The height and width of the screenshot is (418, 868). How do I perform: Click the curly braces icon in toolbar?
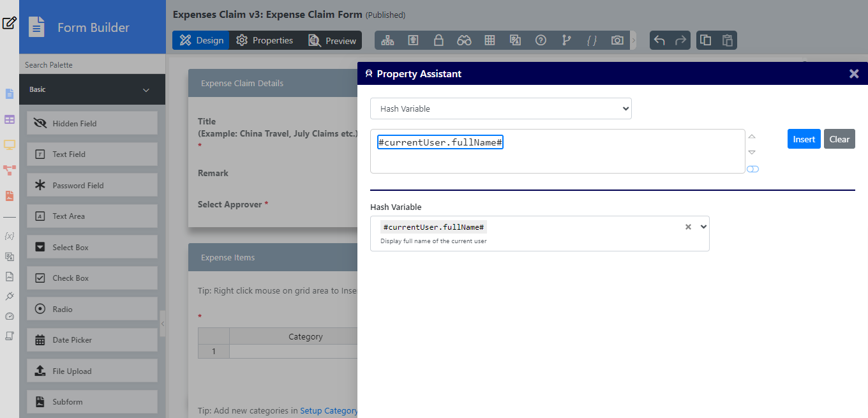click(592, 40)
